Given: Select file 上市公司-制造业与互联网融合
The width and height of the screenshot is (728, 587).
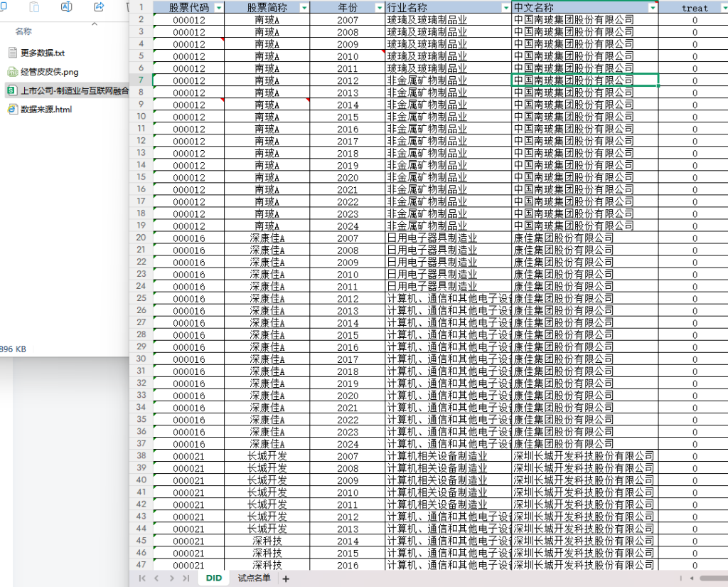Looking at the screenshot, I should (x=68, y=90).
